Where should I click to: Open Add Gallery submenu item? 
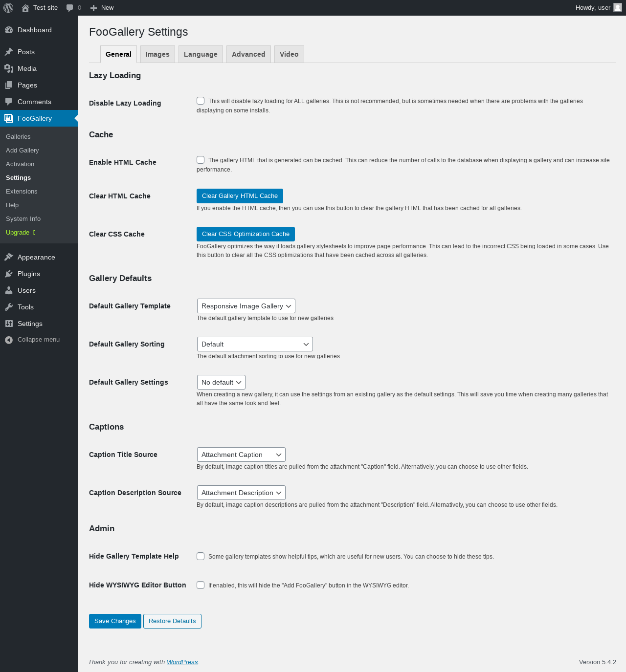tap(22, 151)
